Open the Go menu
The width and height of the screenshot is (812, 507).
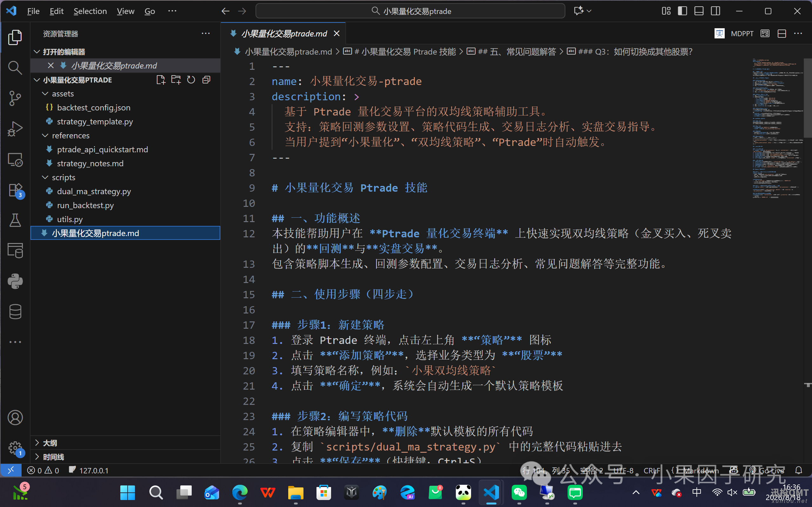[150, 11]
